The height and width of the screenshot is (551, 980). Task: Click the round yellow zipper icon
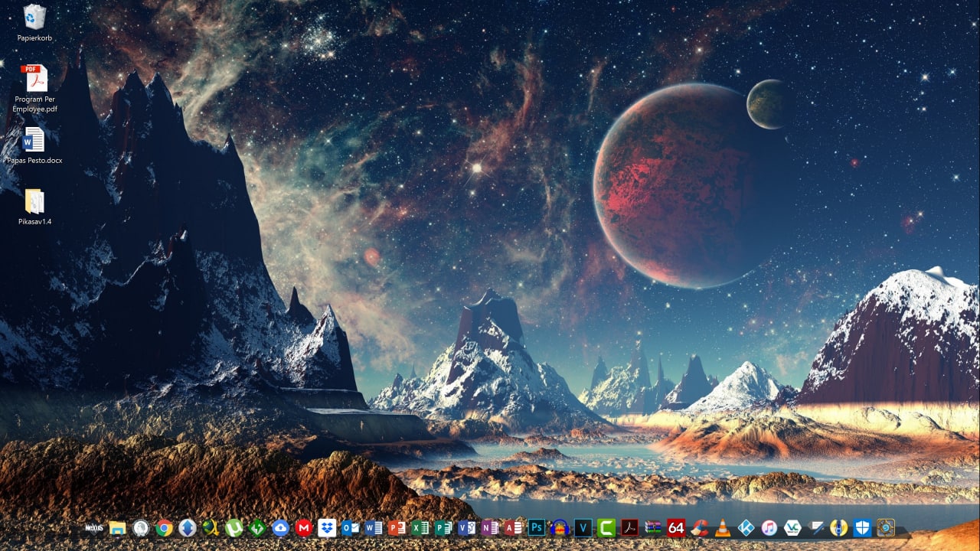[840, 528]
